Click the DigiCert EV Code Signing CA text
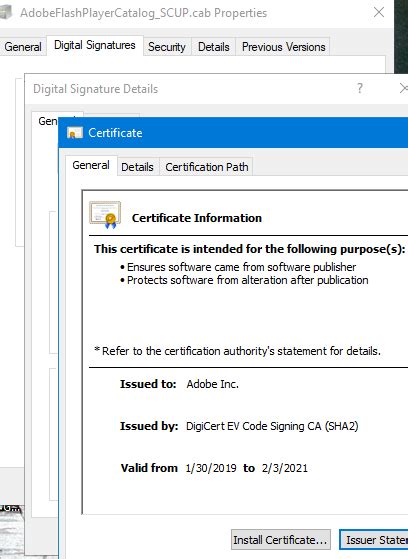408x559 pixels. pos(272,426)
